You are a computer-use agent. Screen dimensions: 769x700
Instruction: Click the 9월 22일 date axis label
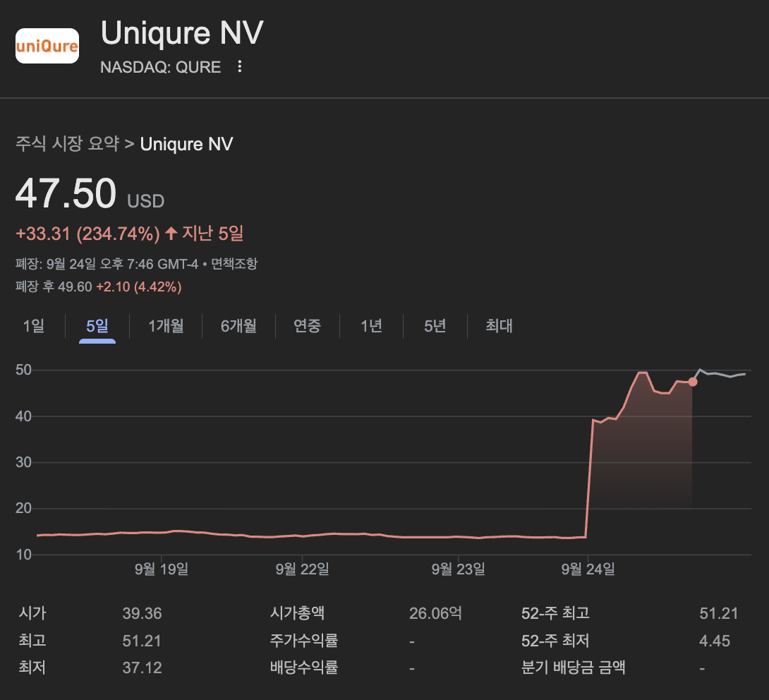[302, 569]
